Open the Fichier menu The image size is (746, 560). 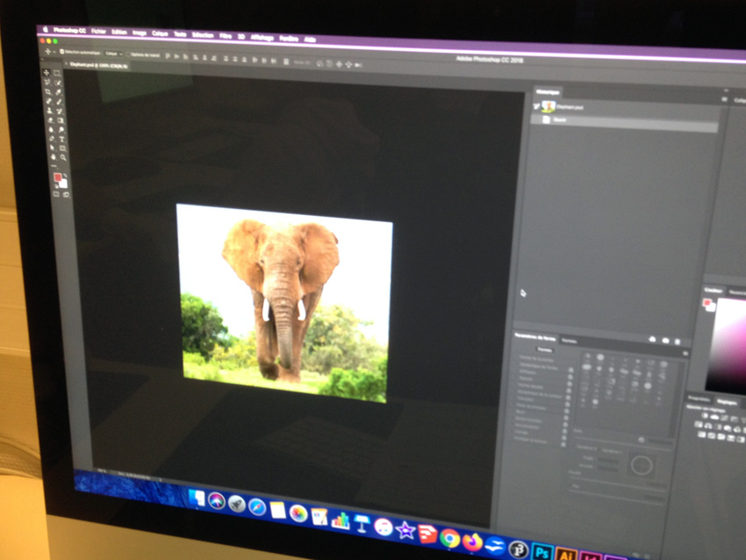pos(98,31)
